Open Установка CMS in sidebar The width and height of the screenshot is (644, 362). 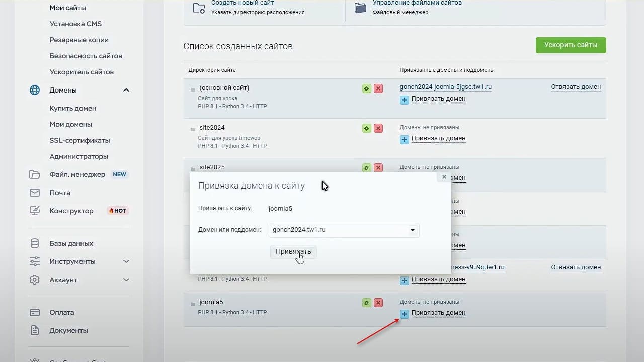click(75, 24)
